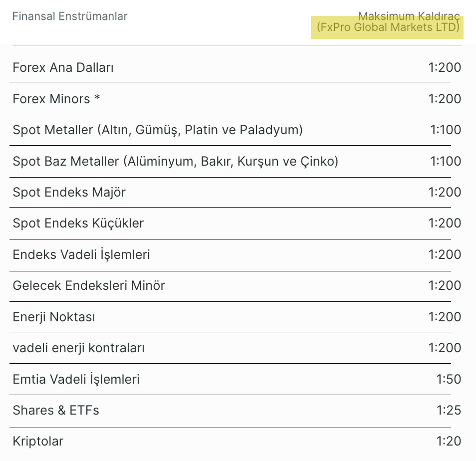
Task: Click the Spot Endeks Küçükler label
Action: tap(78, 224)
